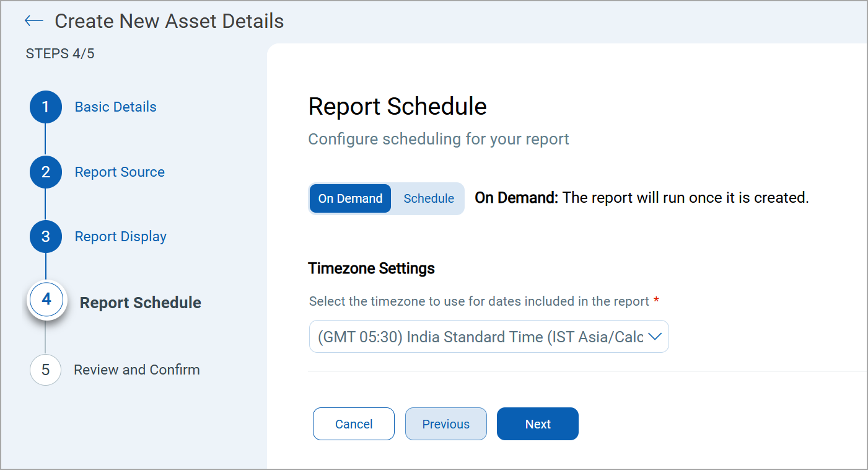Image resolution: width=868 pixels, height=470 pixels.
Task: Select the Report Schedule step label
Action: click(141, 303)
